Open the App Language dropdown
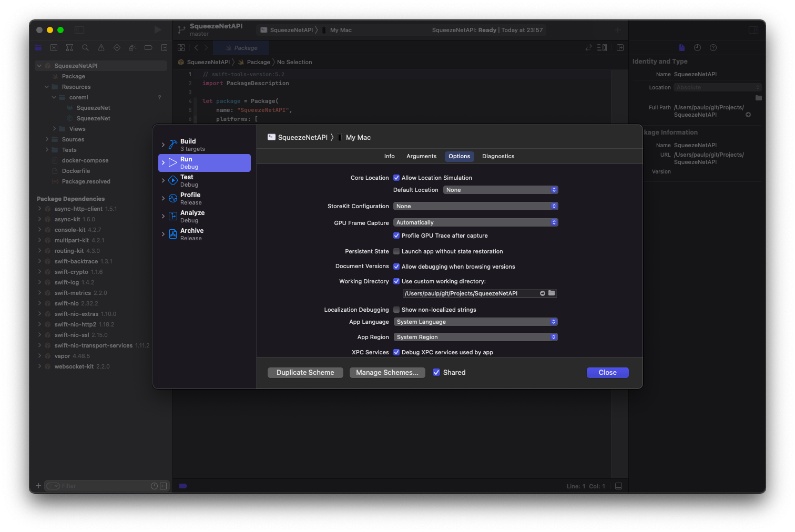This screenshot has width=795, height=532. [476, 322]
